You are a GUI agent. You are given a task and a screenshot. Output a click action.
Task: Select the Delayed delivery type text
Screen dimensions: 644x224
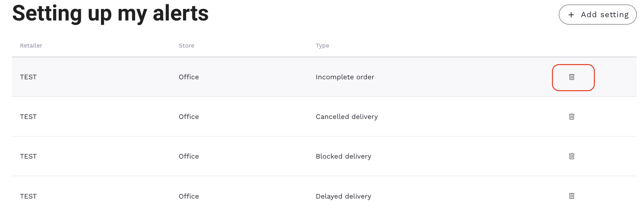pyautogui.click(x=343, y=196)
